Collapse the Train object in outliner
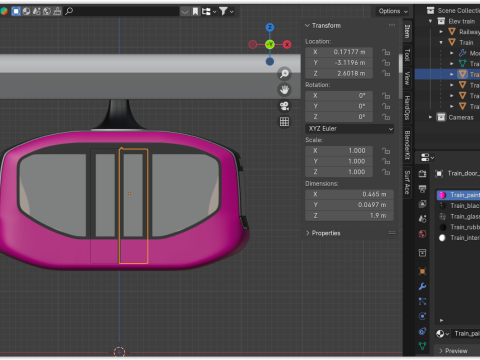This screenshot has width=480, height=360. click(441, 42)
